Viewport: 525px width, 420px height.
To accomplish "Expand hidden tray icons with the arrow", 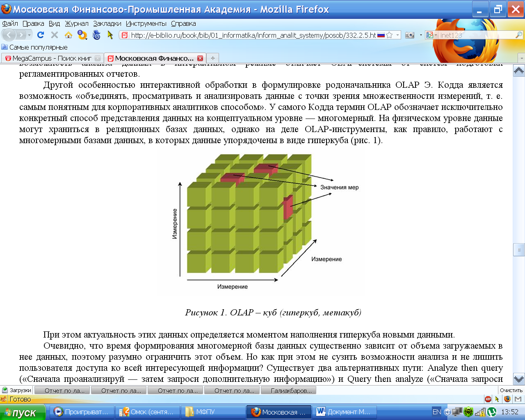I will tap(447, 412).
